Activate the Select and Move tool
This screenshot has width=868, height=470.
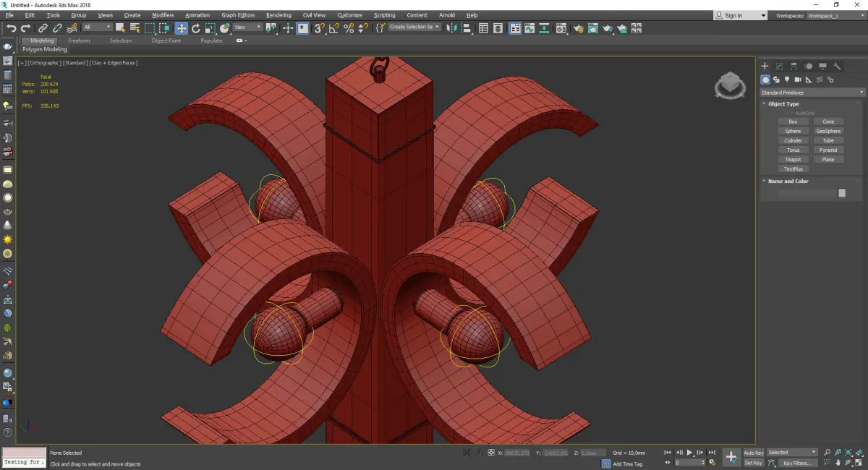(x=181, y=28)
